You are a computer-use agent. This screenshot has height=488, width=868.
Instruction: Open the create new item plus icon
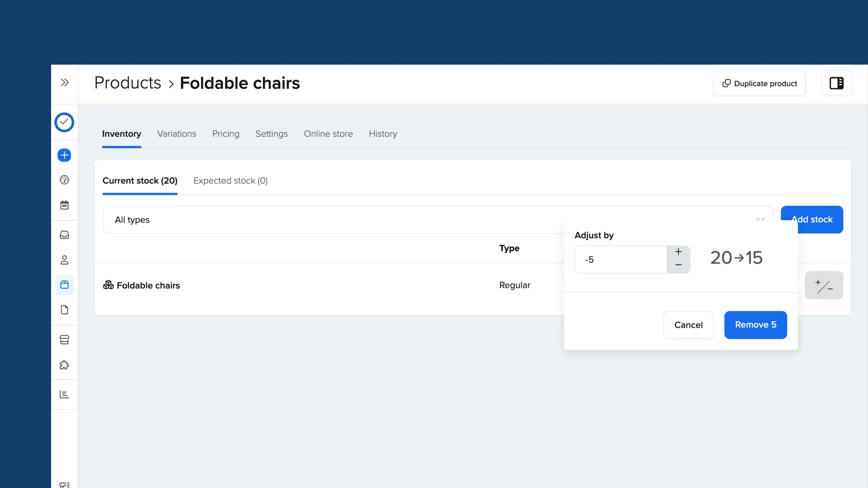64,155
